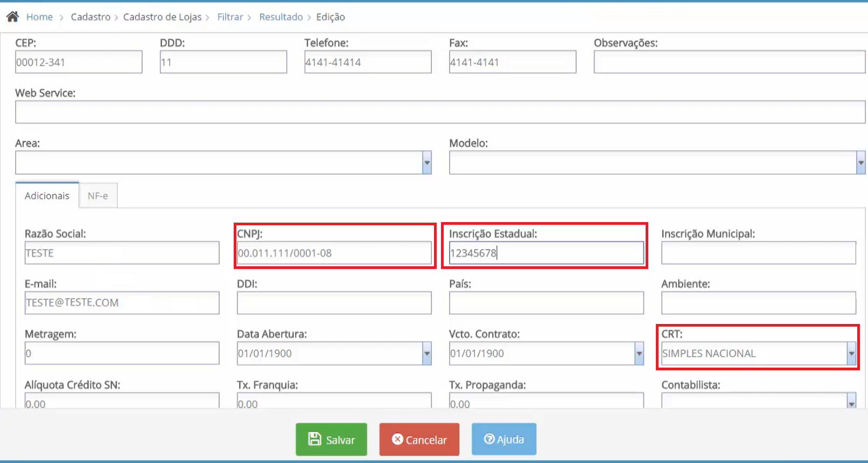Click the CEP input field
The width and height of the screenshot is (868, 463).
coord(79,62)
